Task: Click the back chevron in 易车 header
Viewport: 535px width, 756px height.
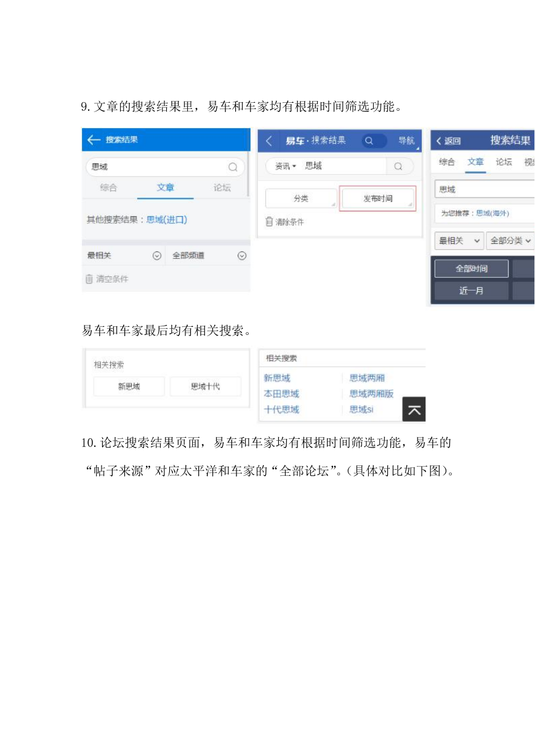Action: (x=268, y=141)
